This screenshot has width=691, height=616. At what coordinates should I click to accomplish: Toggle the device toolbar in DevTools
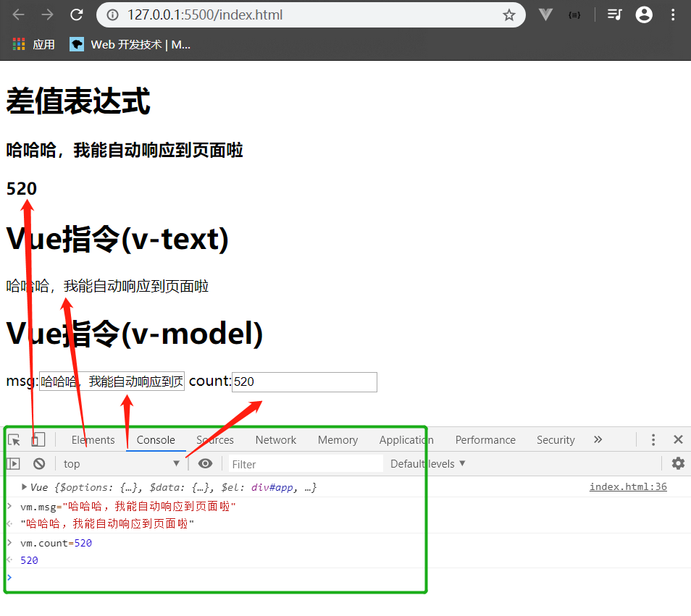38,440
